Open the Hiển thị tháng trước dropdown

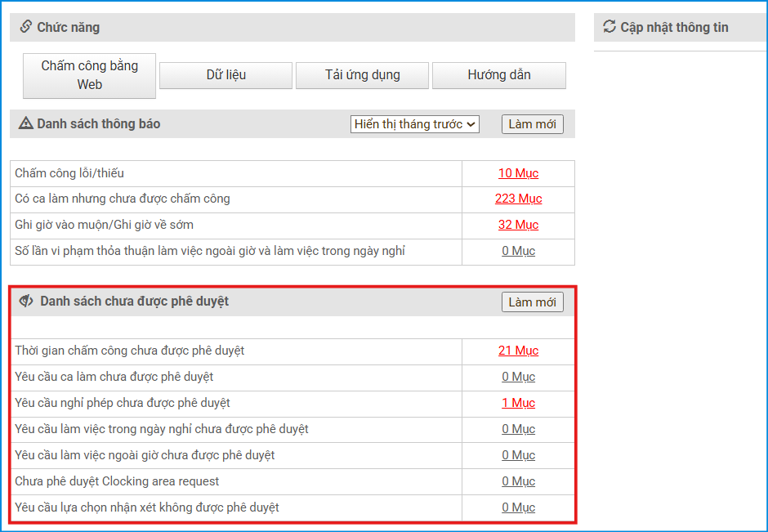(x=415, y=124)
